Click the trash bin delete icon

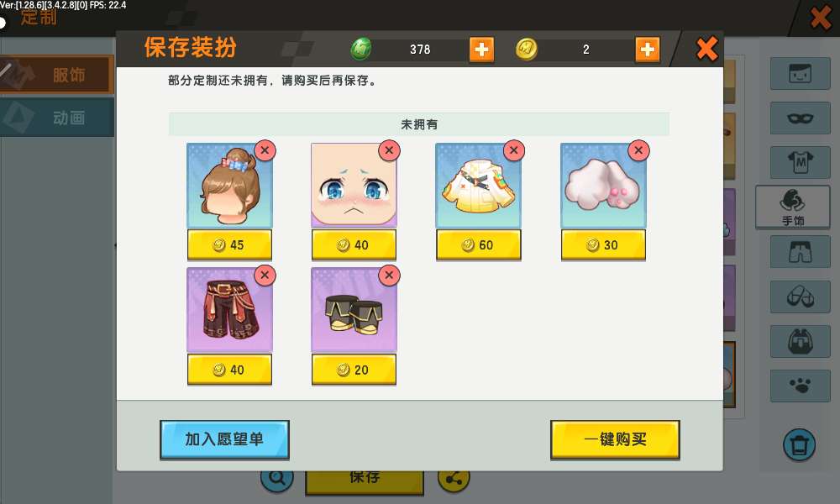pyautogui.click(x=800, y=444)
